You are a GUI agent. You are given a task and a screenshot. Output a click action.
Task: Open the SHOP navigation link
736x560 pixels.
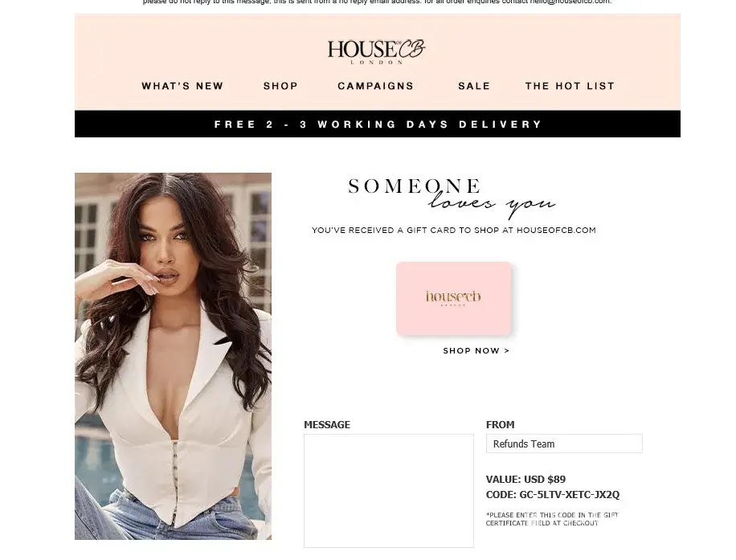click(x=280, y=86)
